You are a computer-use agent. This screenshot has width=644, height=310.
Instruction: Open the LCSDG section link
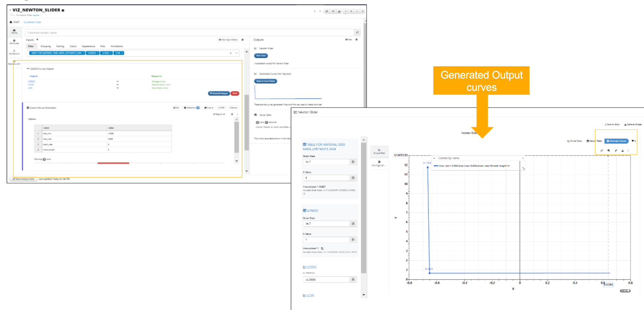309,267
